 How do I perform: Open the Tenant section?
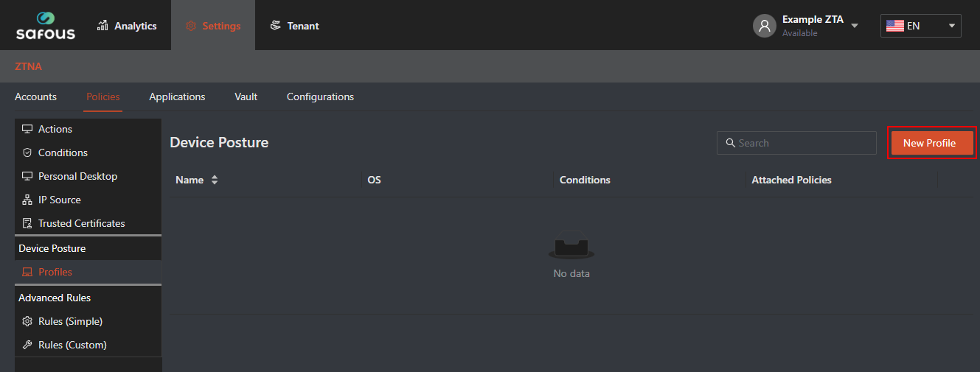tap(294, 26)
